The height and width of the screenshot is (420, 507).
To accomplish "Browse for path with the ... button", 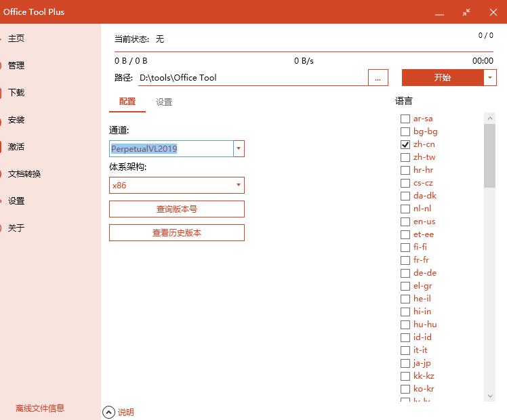I will click(x=378, y=77).
